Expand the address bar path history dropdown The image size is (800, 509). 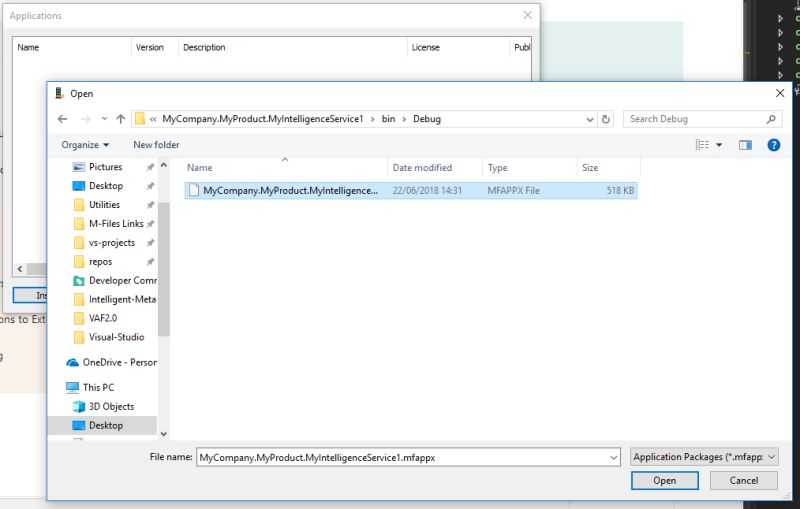(x=590, y=119)
